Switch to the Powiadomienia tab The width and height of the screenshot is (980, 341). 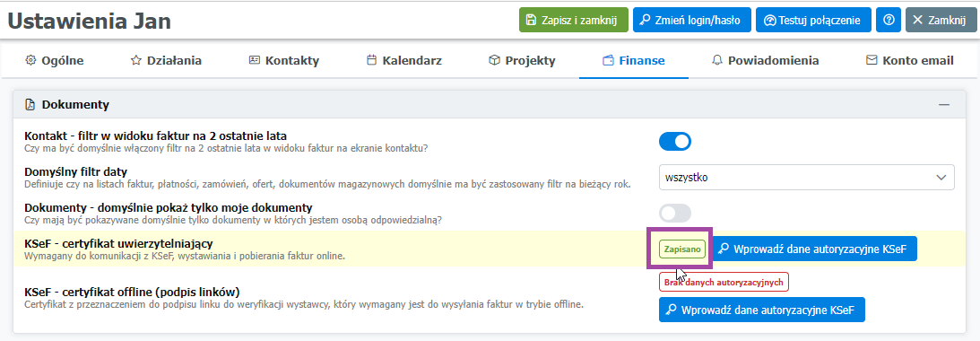pos(766,61)
